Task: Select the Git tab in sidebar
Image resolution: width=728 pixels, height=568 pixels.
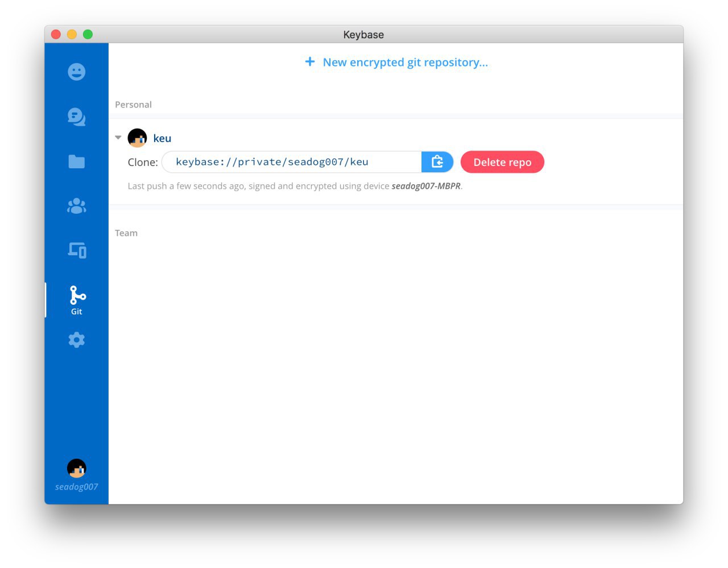Action: click(77, 300)
